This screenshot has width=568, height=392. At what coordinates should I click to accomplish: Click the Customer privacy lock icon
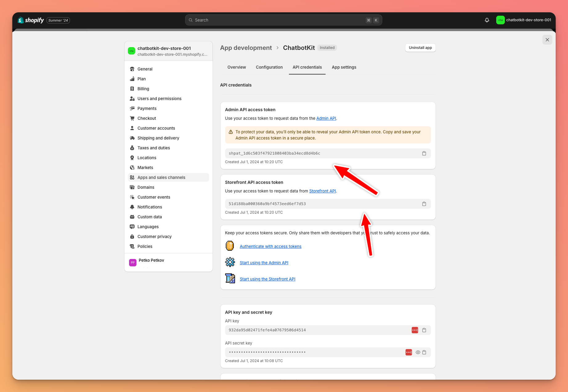point(132,236)
